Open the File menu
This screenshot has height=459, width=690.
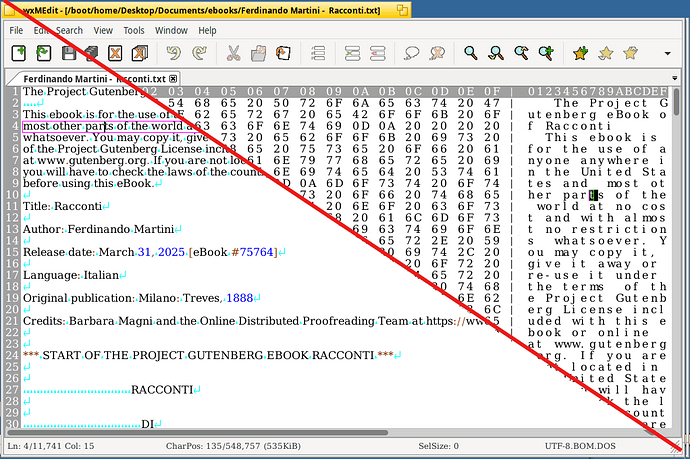[x=17, y=31]
